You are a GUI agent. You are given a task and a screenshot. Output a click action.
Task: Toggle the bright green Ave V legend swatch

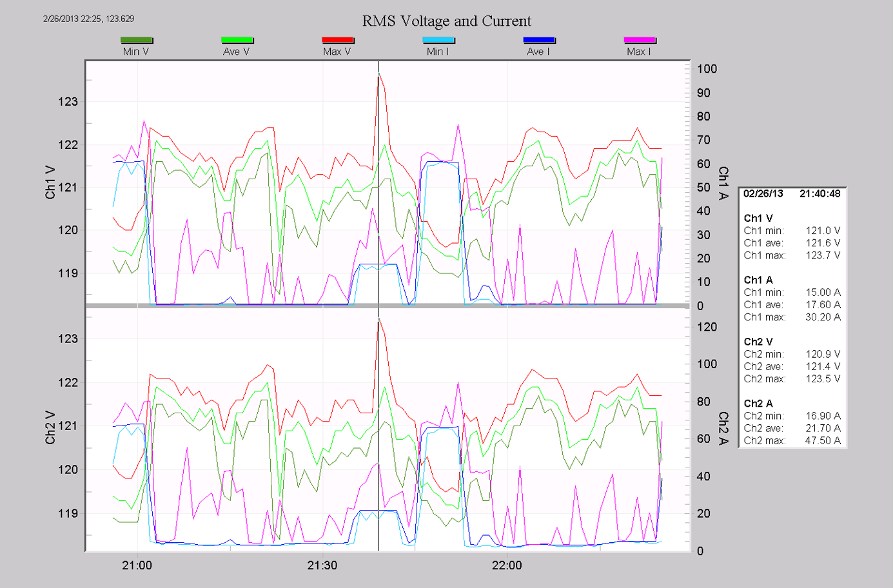click(237, 40)
